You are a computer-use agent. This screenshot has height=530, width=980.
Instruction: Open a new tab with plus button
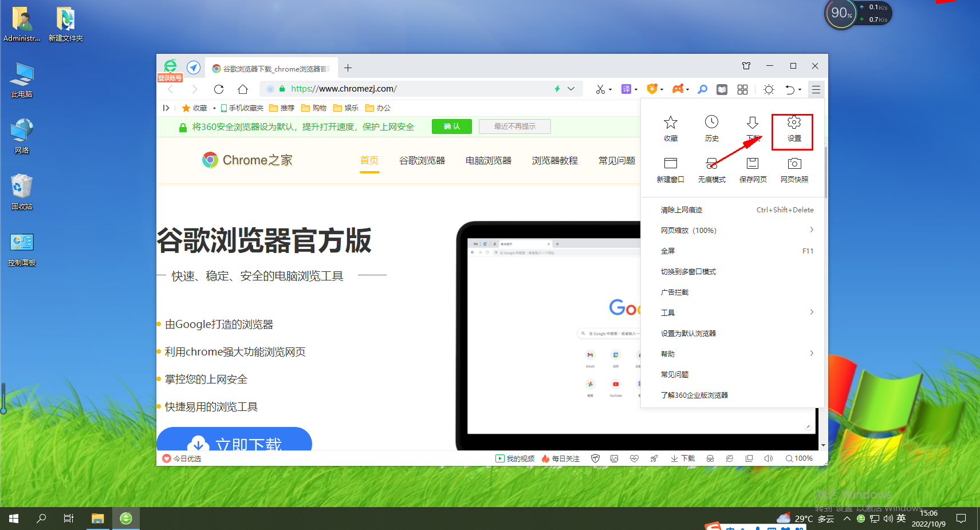(x=348, y=68)
